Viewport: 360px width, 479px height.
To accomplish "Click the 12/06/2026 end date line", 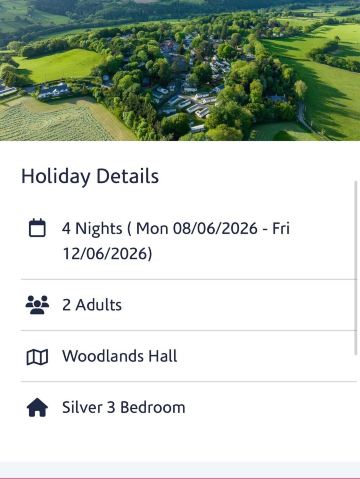I will pos(107,254).
